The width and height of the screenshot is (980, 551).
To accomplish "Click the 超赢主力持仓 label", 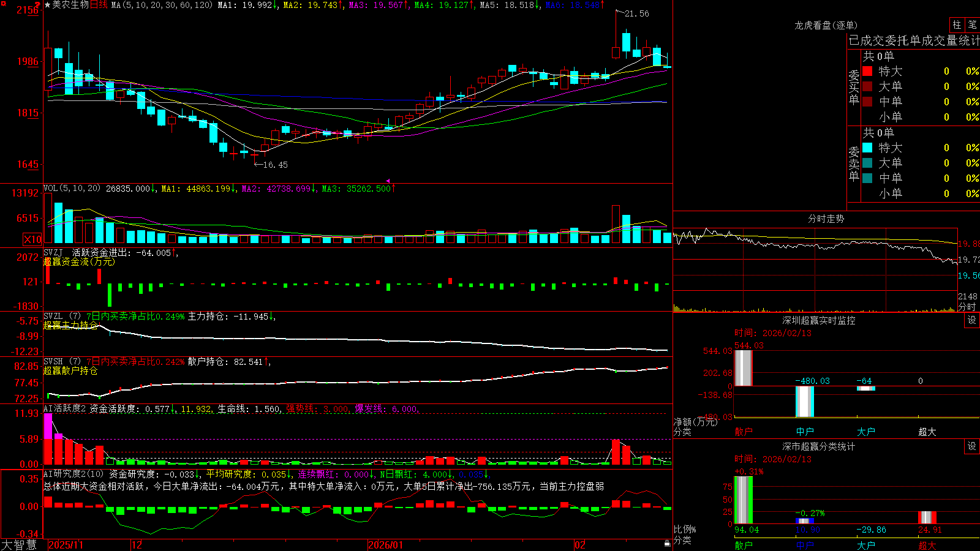I will [70, 325].
